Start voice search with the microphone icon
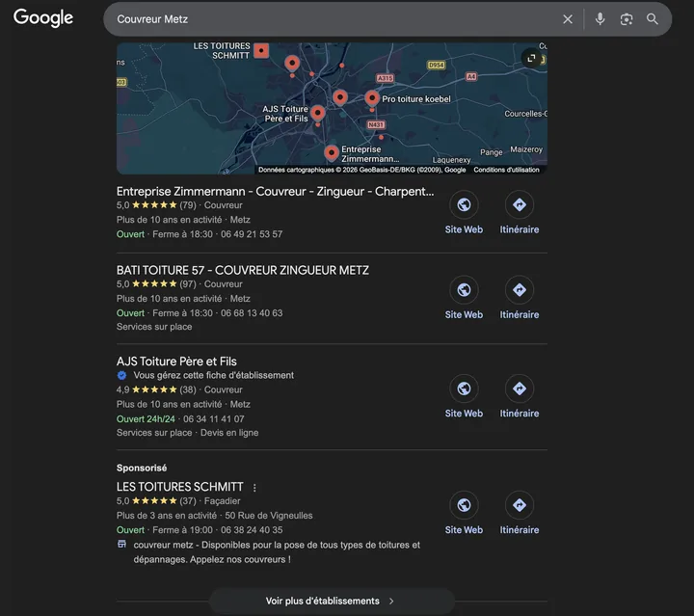 coord(600,19)
